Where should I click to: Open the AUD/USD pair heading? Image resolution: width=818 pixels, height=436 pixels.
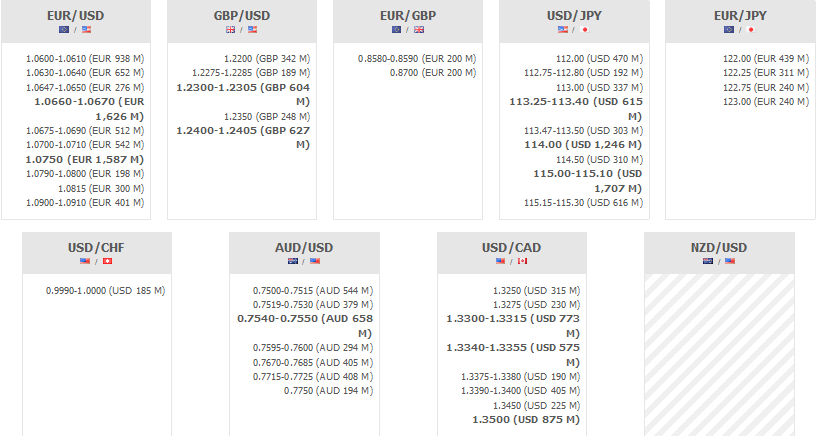pos(304,247)
